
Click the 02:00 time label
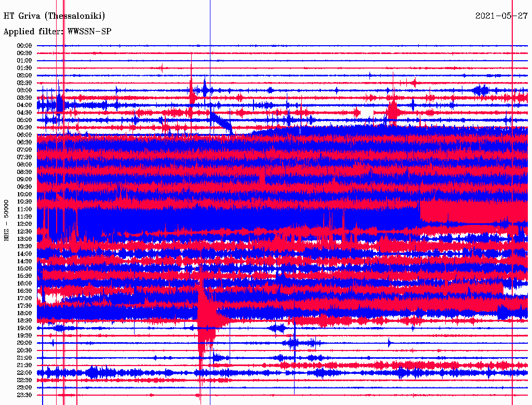[x=24, y=75]
